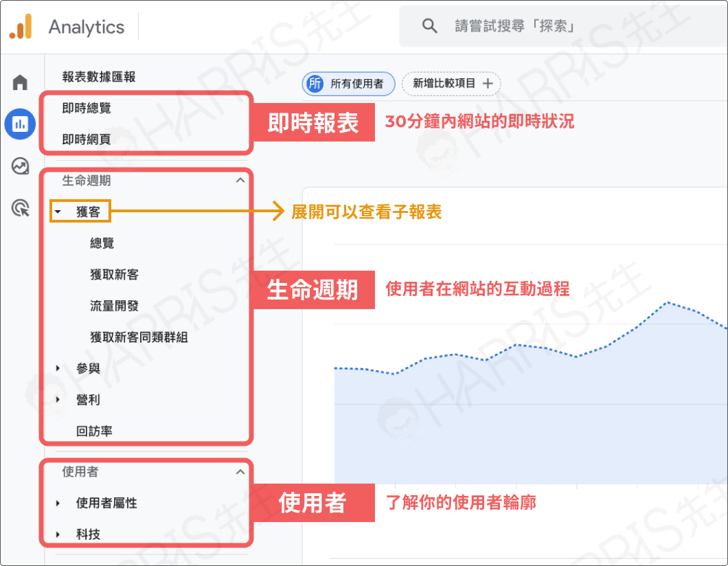Open 獲取新客同類群組 report
728x566 pixels.
coord(139,337)
